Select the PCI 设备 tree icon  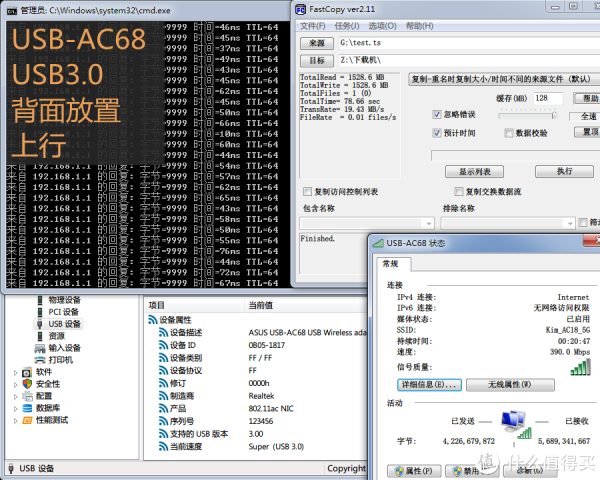point(40,312)
